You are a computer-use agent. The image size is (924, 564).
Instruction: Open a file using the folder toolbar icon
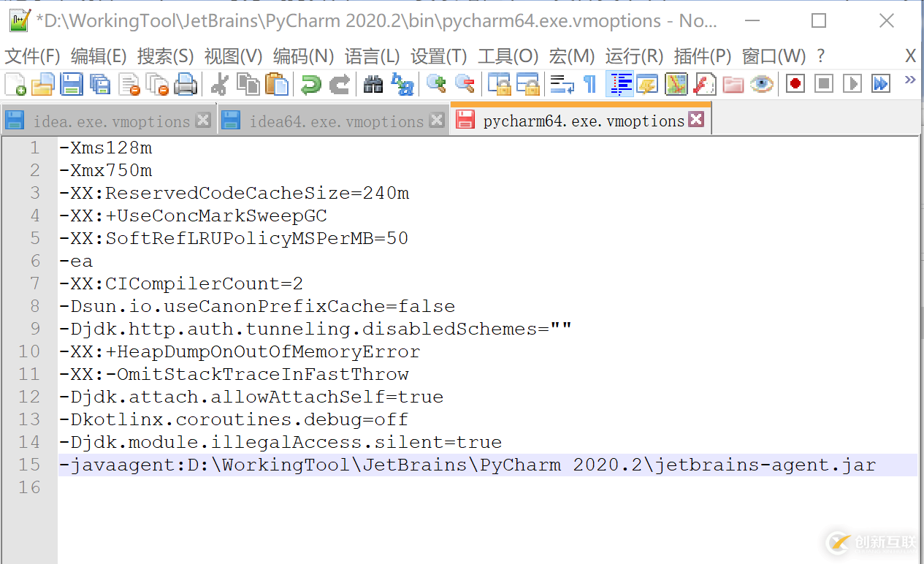(42, 83)
